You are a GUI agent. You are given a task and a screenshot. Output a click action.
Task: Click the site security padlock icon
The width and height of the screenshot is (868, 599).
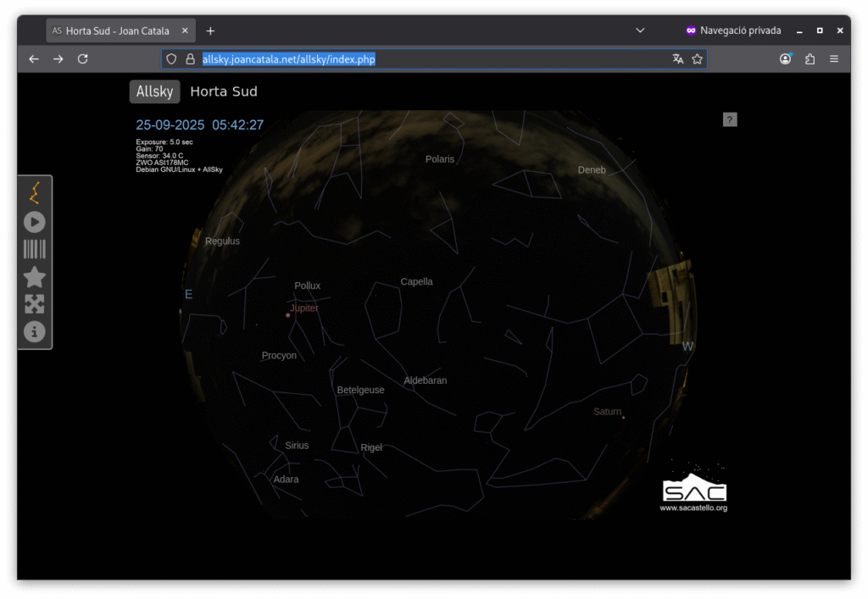coord(190,59)
